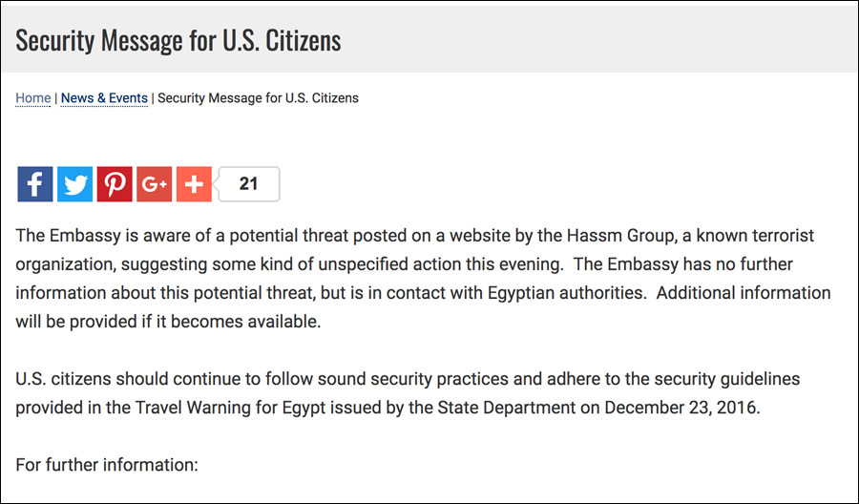
Task: Click the share count bubble showing 21
Action: pos(249,184)
